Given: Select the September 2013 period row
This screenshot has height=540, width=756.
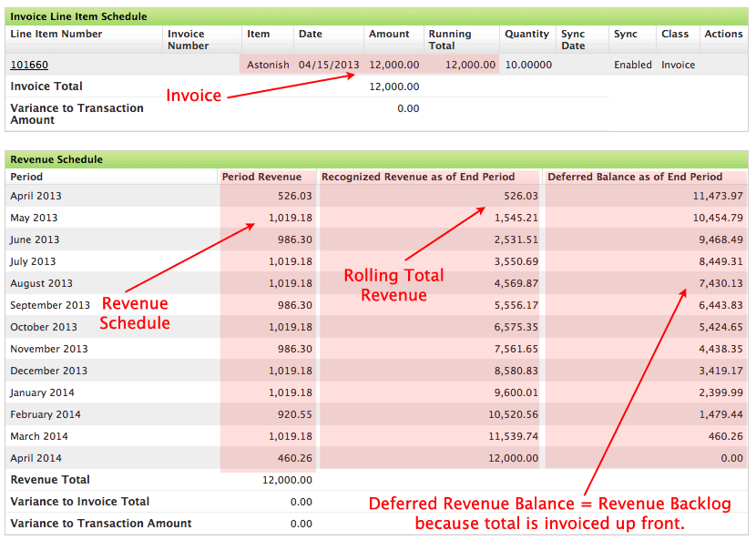Looking at the screenshot, I should 376,305.
